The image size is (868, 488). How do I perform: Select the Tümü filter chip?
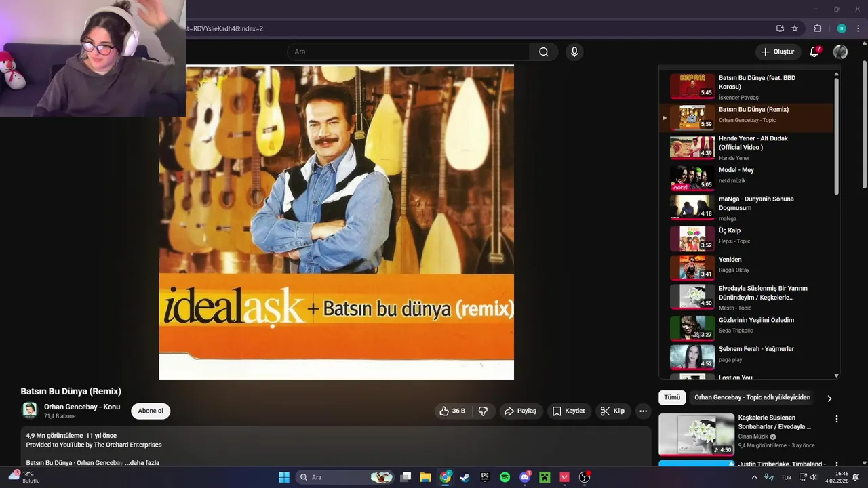672,398
